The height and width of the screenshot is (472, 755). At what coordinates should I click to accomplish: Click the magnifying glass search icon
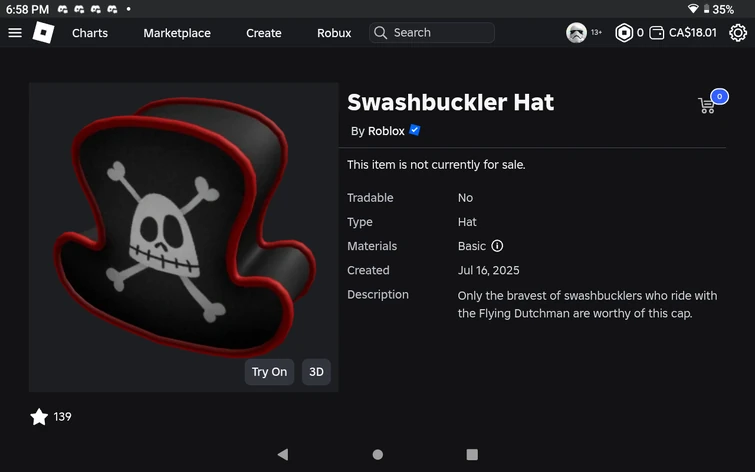tap(380, 33)
